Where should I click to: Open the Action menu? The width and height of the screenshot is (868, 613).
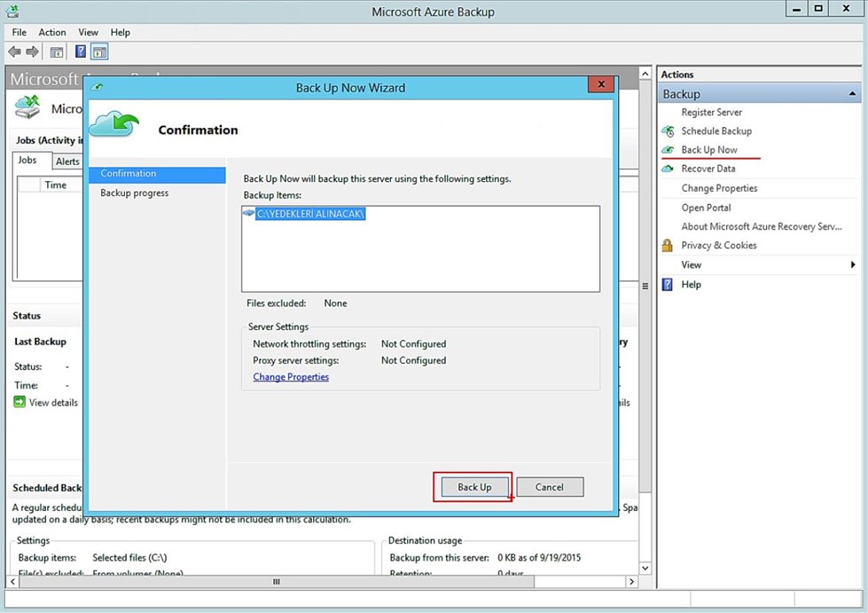52,32
